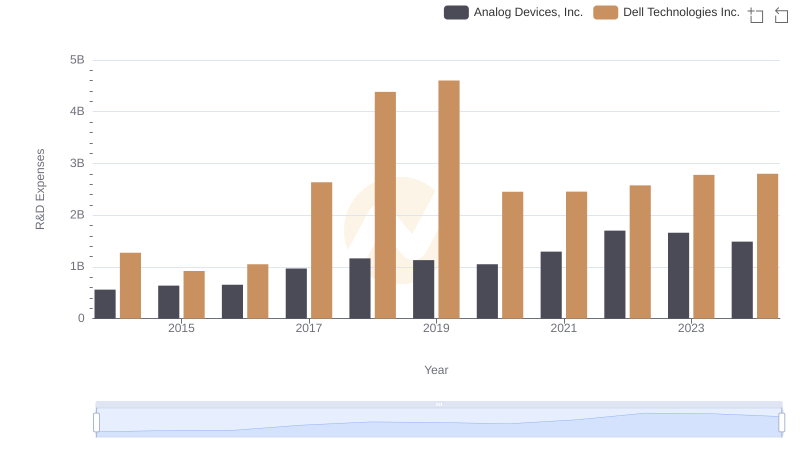800x461 pixels.
Task: Click the Dell bar for 2017
Action: tap(321, 250)
